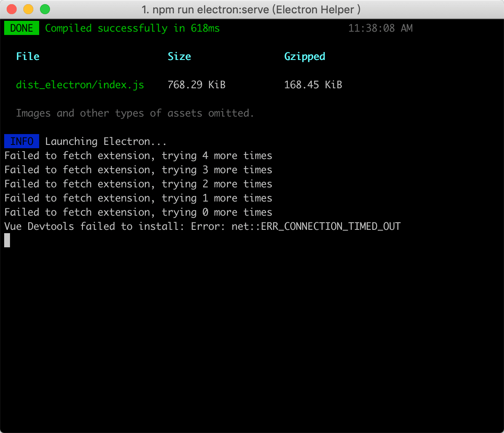Click the terminal cursor block
504x433 pixels.
pyautogui.click(x=7, y=240)
